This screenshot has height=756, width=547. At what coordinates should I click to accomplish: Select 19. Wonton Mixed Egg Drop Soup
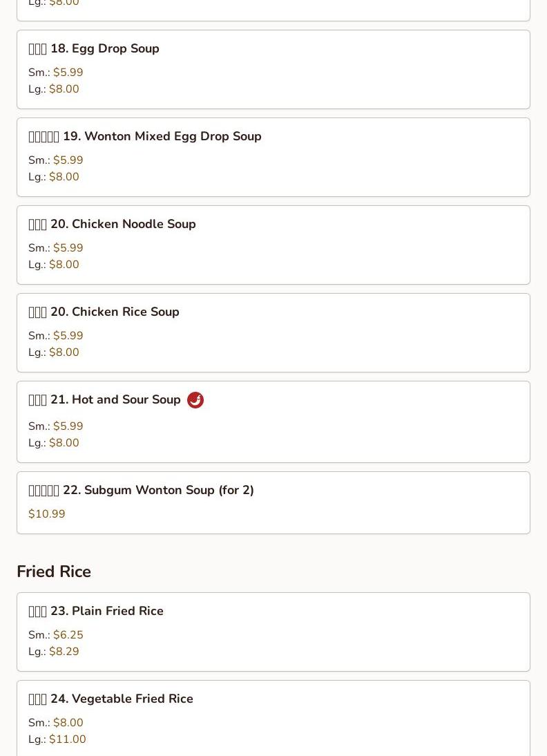click(x=273, y=157)
